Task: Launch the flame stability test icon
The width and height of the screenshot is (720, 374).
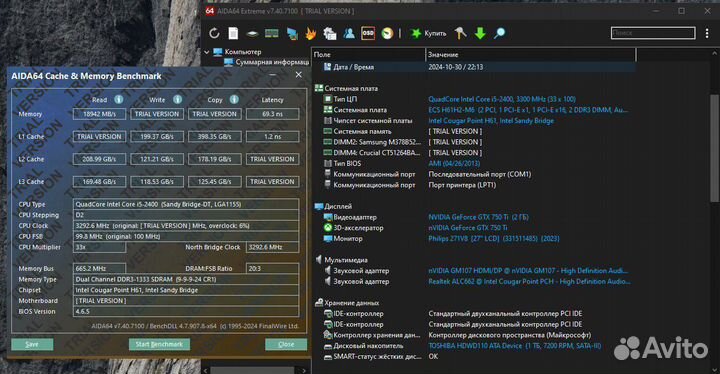Action: click(311, 33)
